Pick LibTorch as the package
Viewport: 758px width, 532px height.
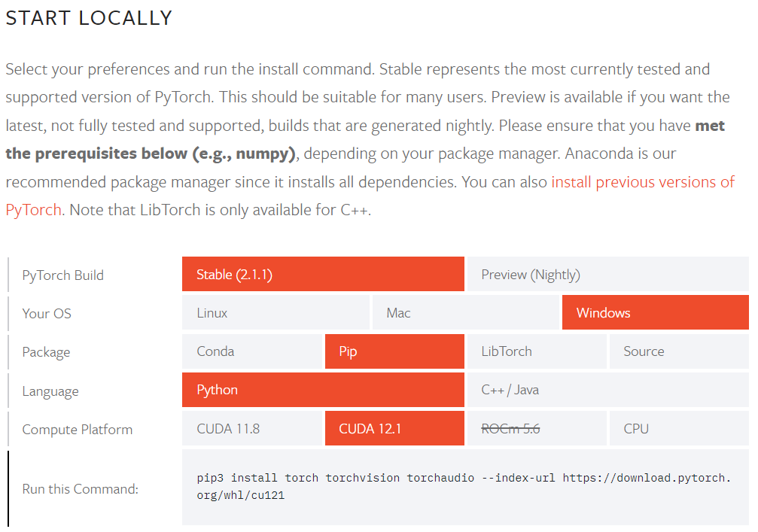pyautogui.click(x=536, y=351)
